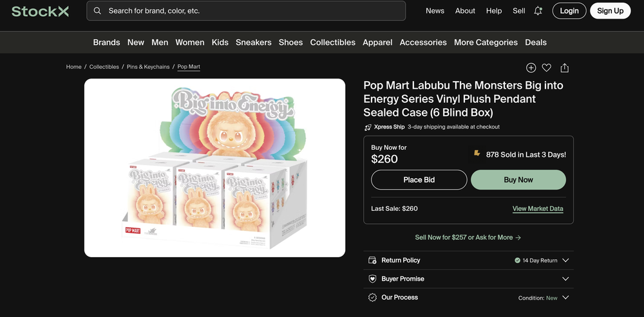Open notifications bell icon
Image resolution: width=644 pixels, height=317 pixels.
pyautogui.click(x=538, y=11)
